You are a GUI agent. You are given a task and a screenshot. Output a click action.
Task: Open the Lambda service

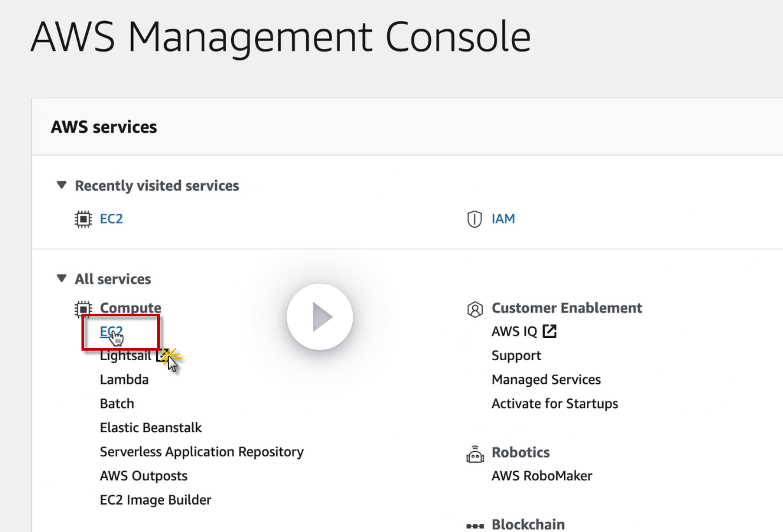point(124,380)
